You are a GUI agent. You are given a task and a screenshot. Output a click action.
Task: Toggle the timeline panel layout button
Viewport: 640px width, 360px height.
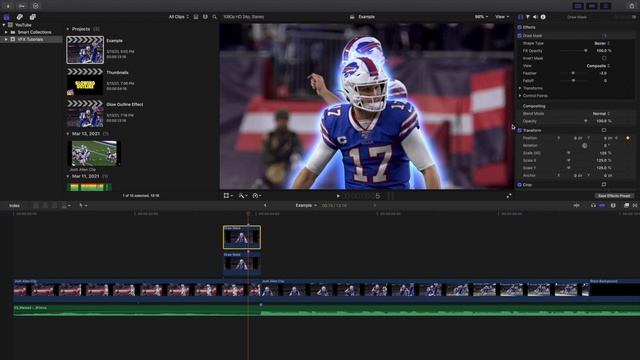point(591,6)
